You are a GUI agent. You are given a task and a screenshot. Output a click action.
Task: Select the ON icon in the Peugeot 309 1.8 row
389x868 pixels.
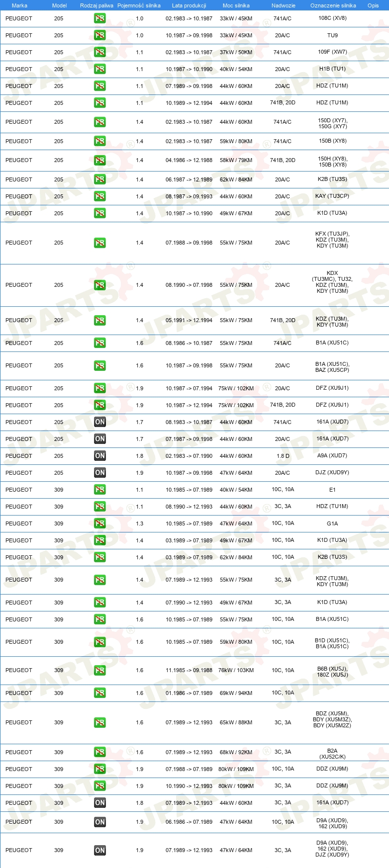click(100, 803)
